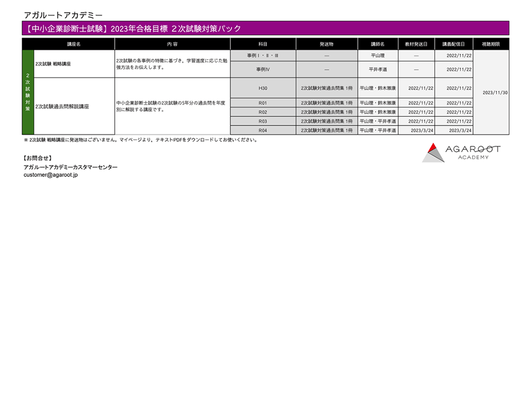Click the purple 2次試験対策パック title banner
This screenshot has height=419, width=532.
[x=265, y=29]
